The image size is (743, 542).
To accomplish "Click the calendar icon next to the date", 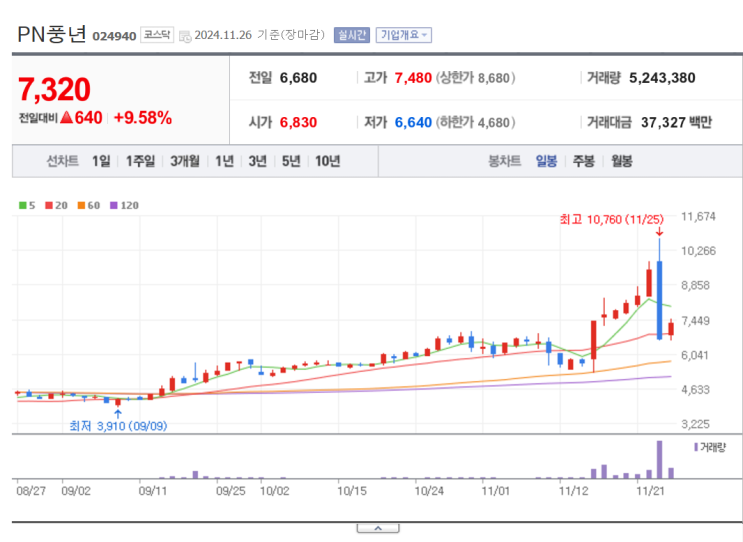I will coord(185,36).
